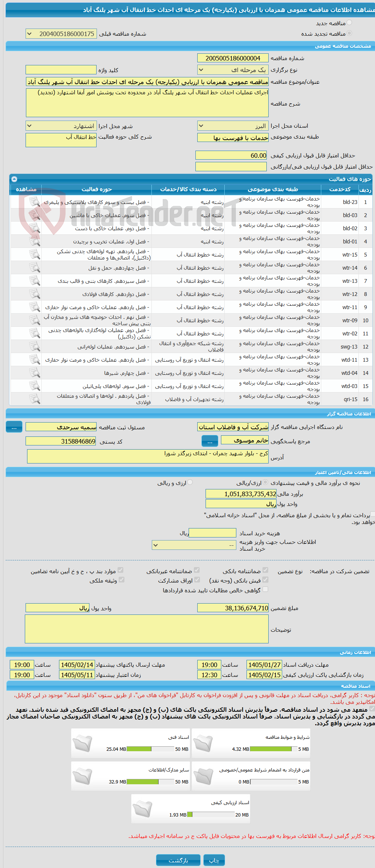Toggle the ضمانتنامه غیربانکی checkbox
Screen dimensions: 375x868
click(x=197, y=570)
